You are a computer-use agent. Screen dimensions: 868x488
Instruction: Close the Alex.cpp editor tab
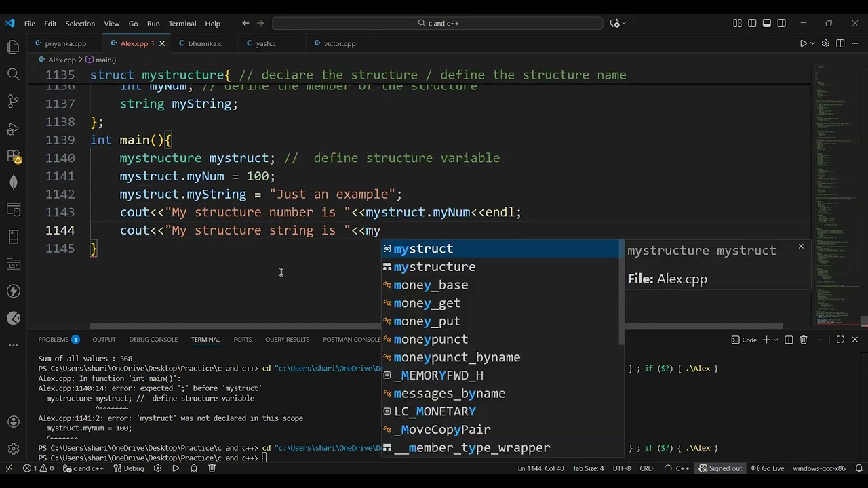pos(162,43)
